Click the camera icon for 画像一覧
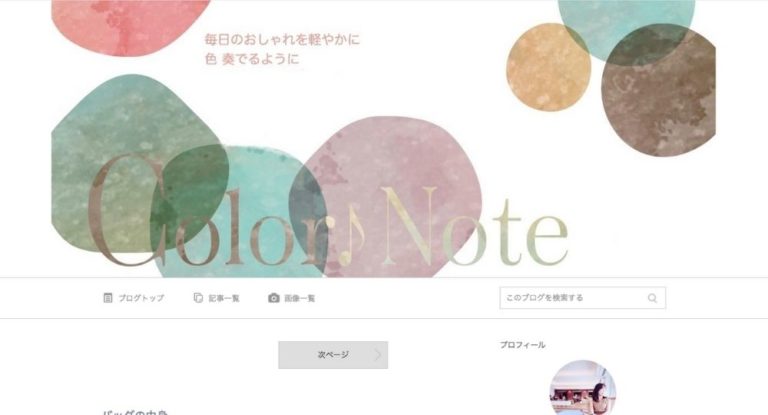The image size is (768, 415). click(x=274, y=298)
